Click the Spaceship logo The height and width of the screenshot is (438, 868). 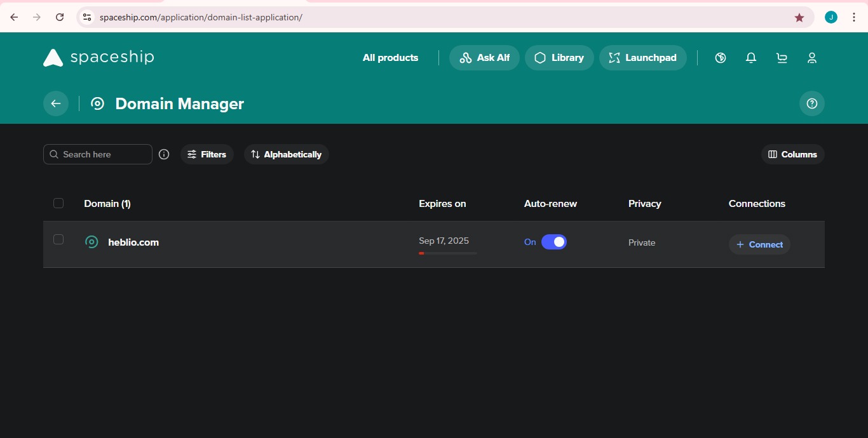click(x=98, y=57)
